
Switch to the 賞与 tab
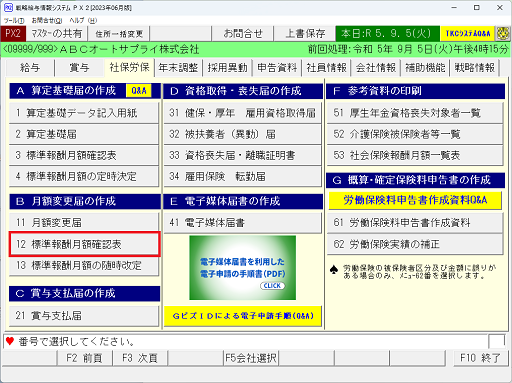click(79, 68)
